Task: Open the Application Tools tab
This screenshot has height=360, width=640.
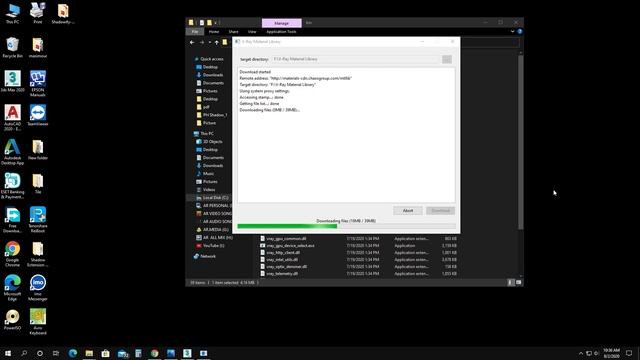Action: click(281, 31)
